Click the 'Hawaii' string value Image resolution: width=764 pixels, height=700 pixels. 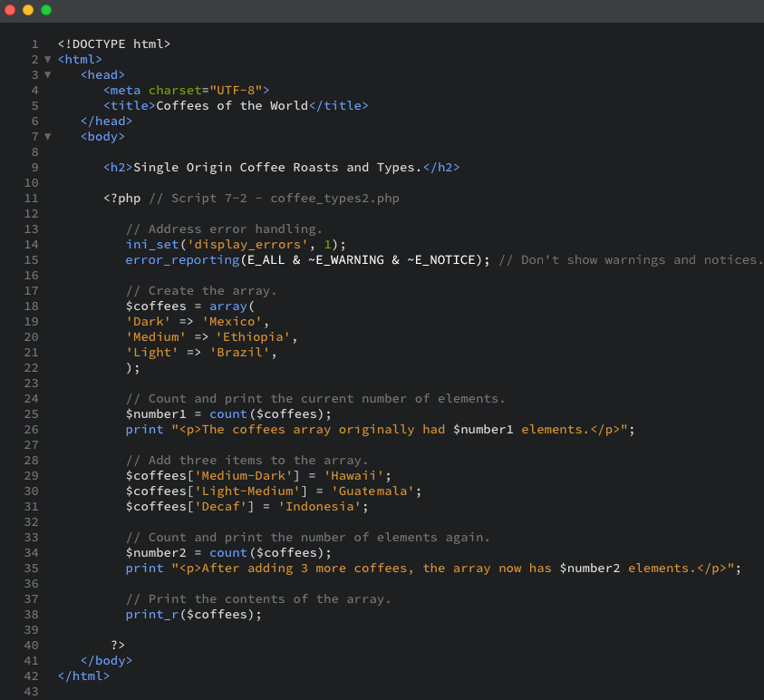coord(353,476)
